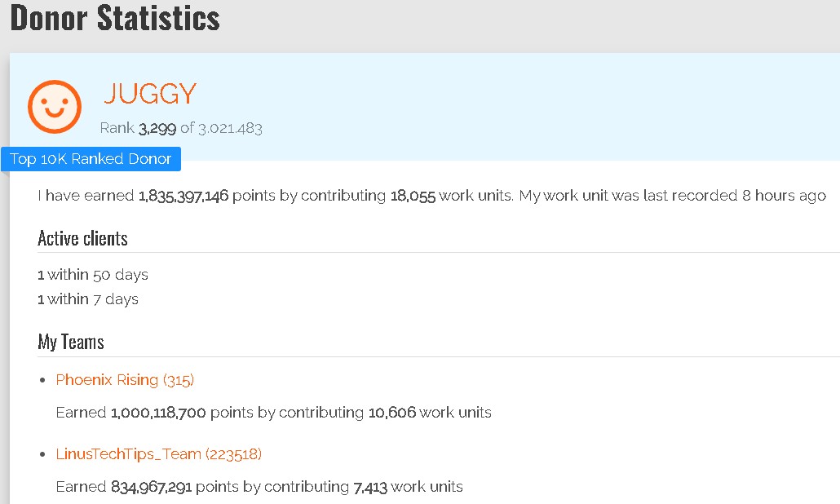Open the Phoenix Rising (315) team link
This screenshot has height=504, width=840.
[x=125, y=380]
